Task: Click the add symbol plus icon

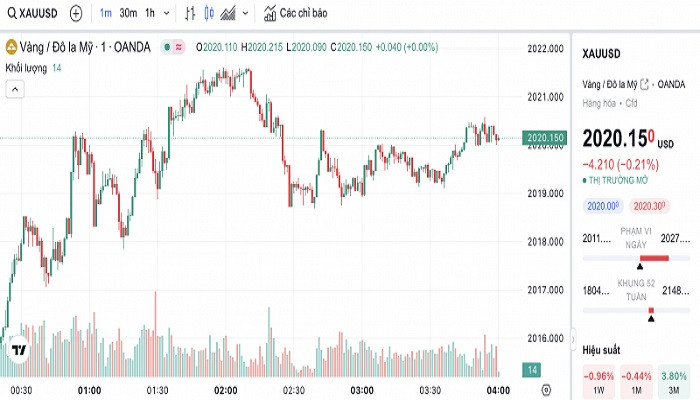Action: (76, 14)
